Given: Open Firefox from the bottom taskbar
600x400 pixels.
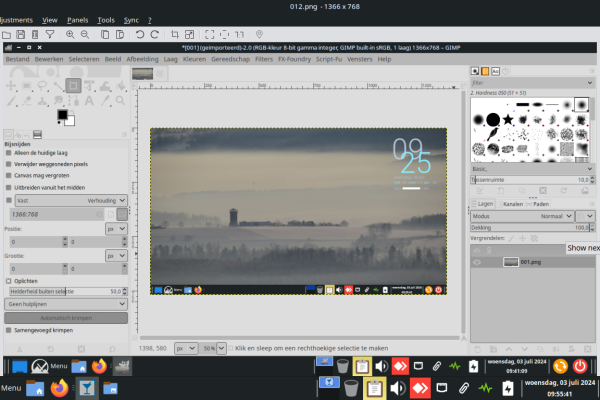Looking at the screenshot, I should click(x=59, y=387).
